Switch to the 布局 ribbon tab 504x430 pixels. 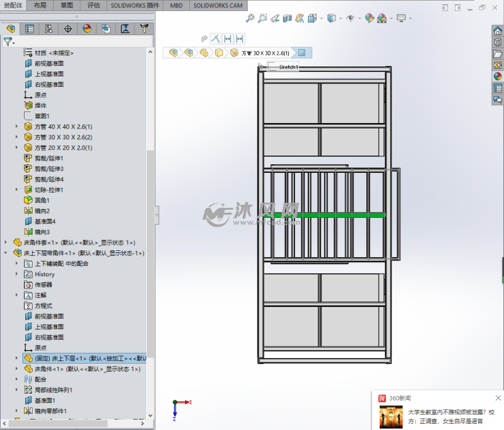pyautogui.click(x=40, y=6)
